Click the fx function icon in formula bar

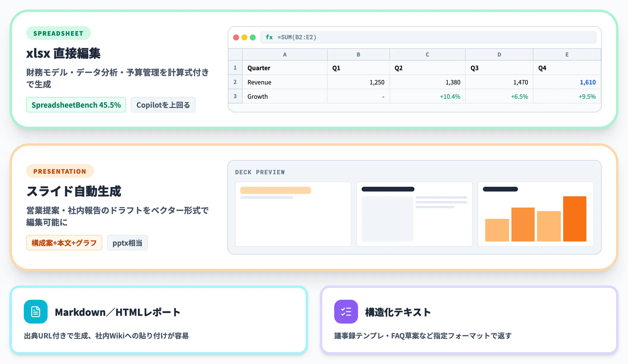click(269, 37)
